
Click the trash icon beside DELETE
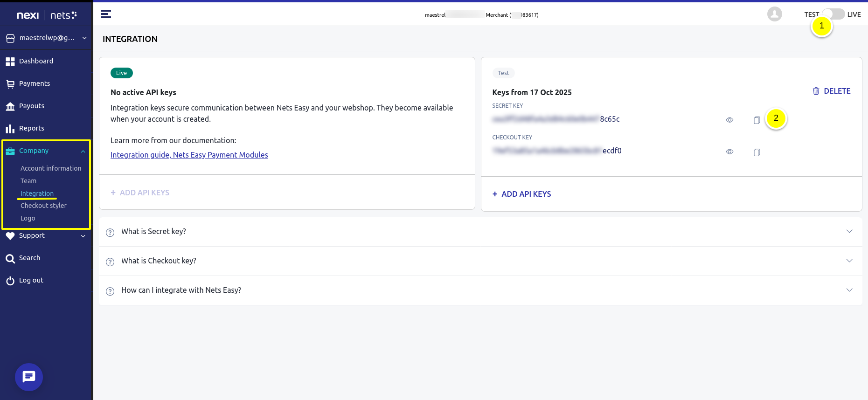click(x=816, y=91)
